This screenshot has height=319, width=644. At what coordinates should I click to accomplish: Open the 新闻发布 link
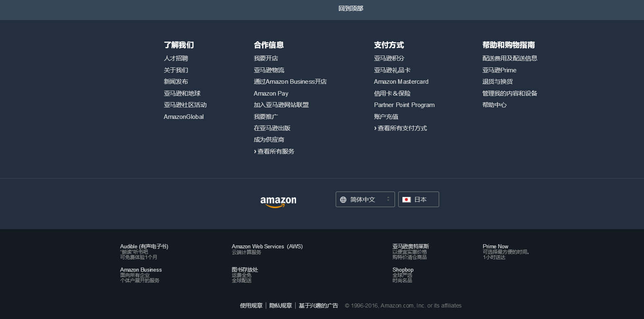coord(176,82)
